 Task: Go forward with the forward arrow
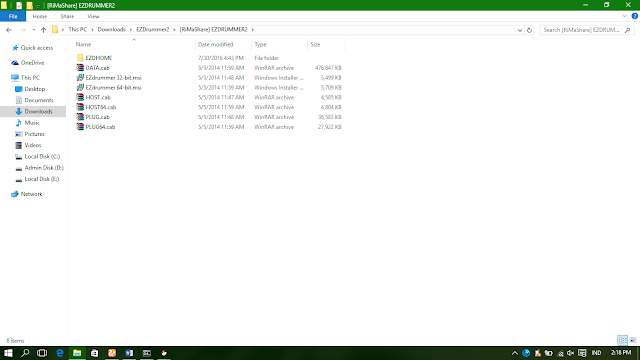tap(22, 30)
